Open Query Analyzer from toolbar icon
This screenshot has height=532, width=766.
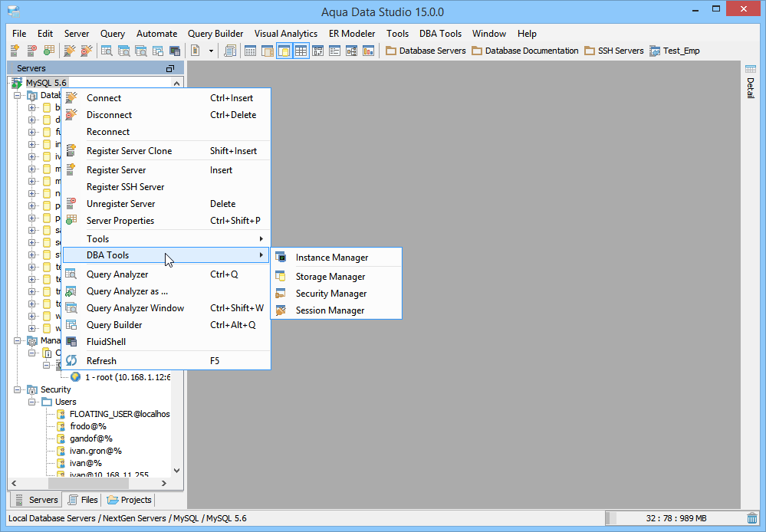click(107, 51)
